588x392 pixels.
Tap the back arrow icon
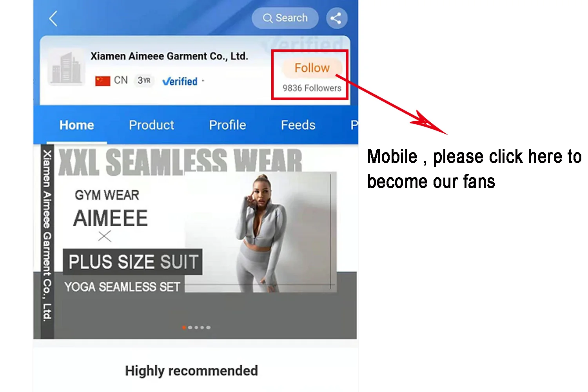(x=53, y=18)
